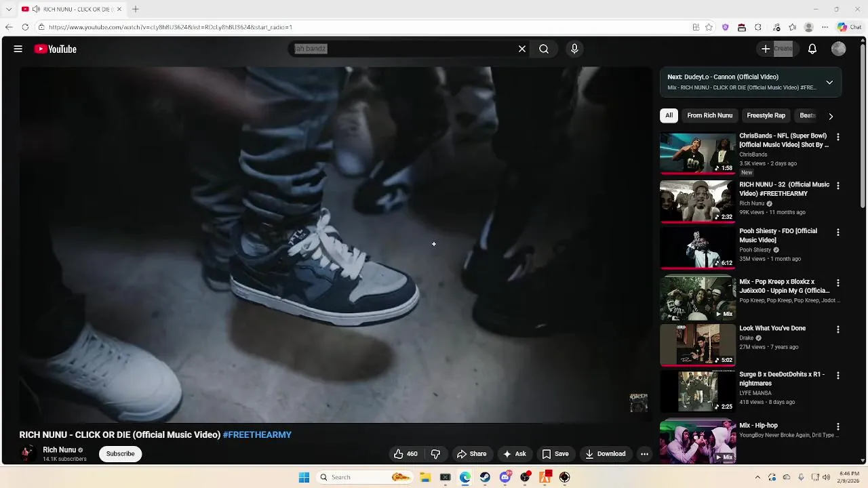868x488 pixels.
Task: Open more actions ellipsis under video
Action: (645, 454)
